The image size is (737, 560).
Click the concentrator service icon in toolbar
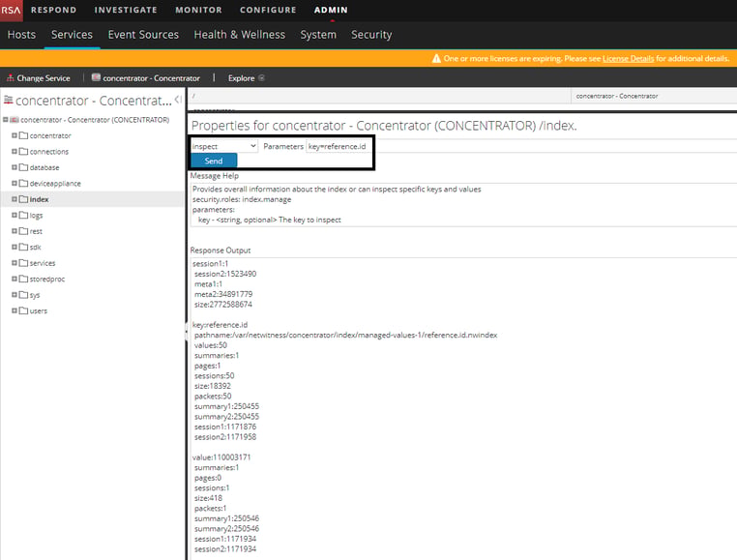(x=96, y=77)
